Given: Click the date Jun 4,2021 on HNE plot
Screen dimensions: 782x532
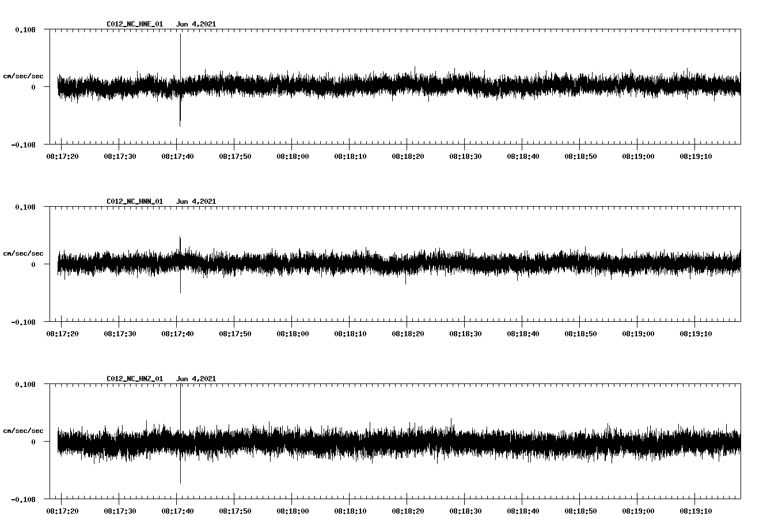Looking at the screenshot, I should click(196, 24).
